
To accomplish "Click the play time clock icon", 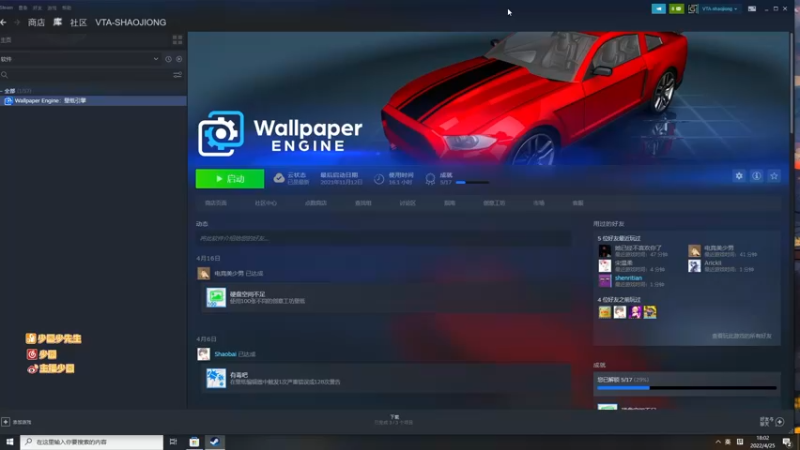I will tap(379, 179).
